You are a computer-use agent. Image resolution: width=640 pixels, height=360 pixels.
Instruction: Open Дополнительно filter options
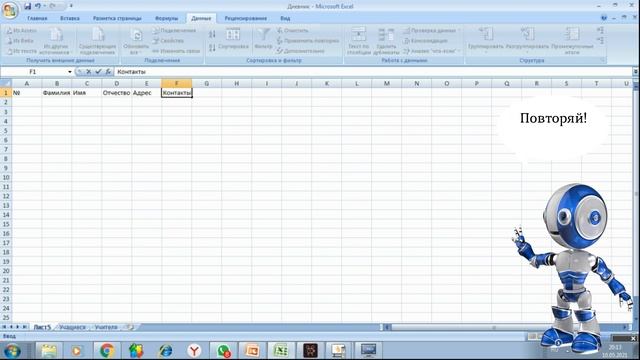[x=300, y=51]
